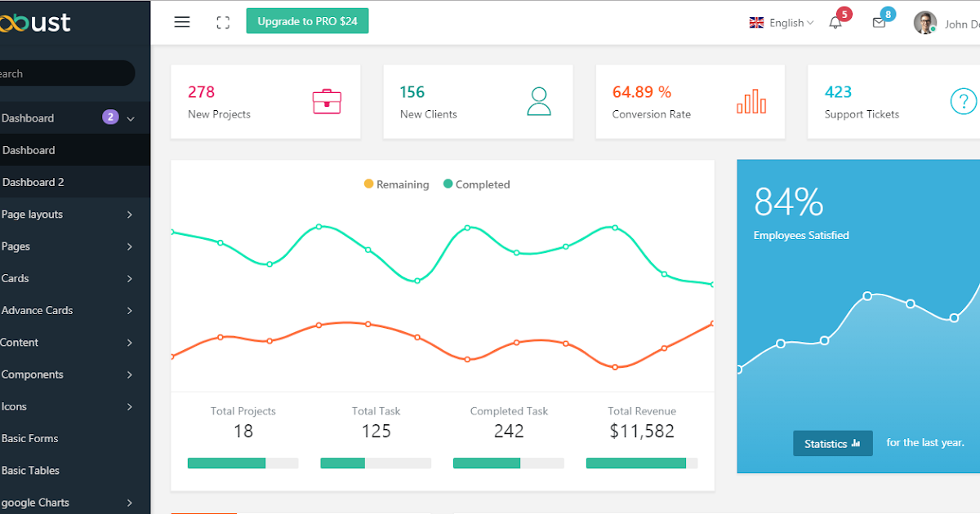Toggle the Remaining legend series
The width and height of the screenshot is (980, 514).
[x=397, y=184]
